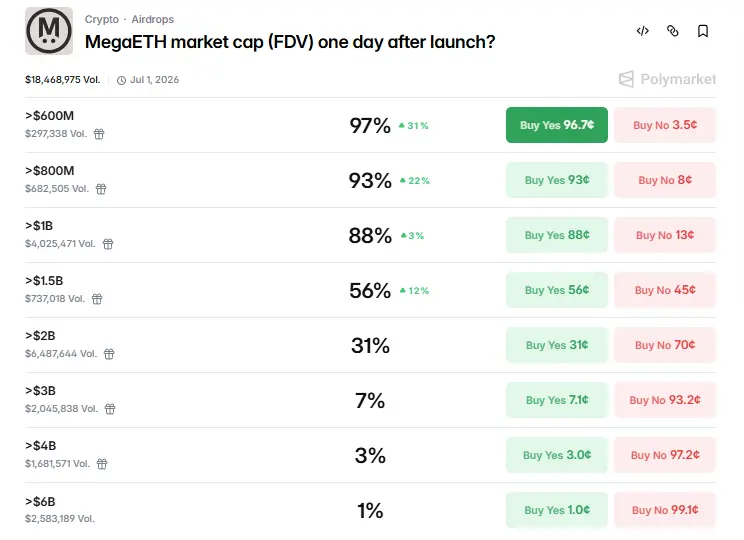Buy Yes at 88¢ for >$1B
Image resolution: width=744 pixels, height=540 pixels.
click(557, 235)
